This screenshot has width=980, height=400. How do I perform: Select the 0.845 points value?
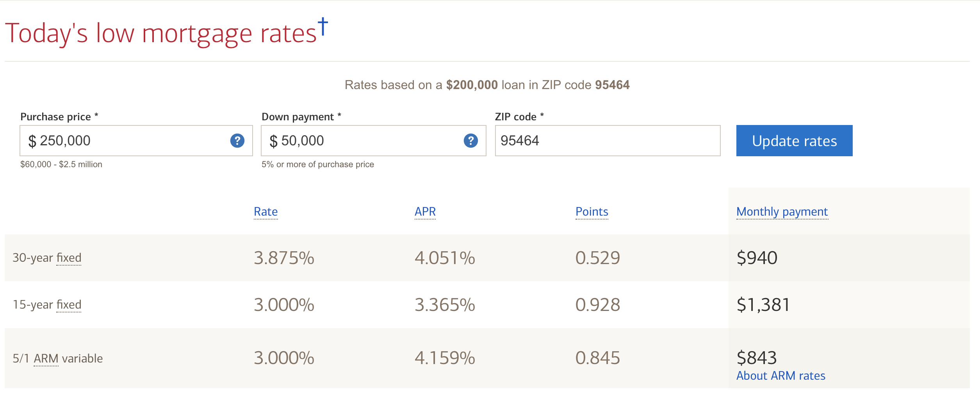tap(598, 358)
